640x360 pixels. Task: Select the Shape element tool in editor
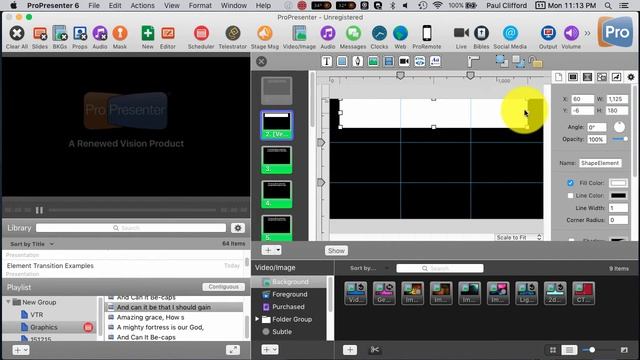(342, 61)
